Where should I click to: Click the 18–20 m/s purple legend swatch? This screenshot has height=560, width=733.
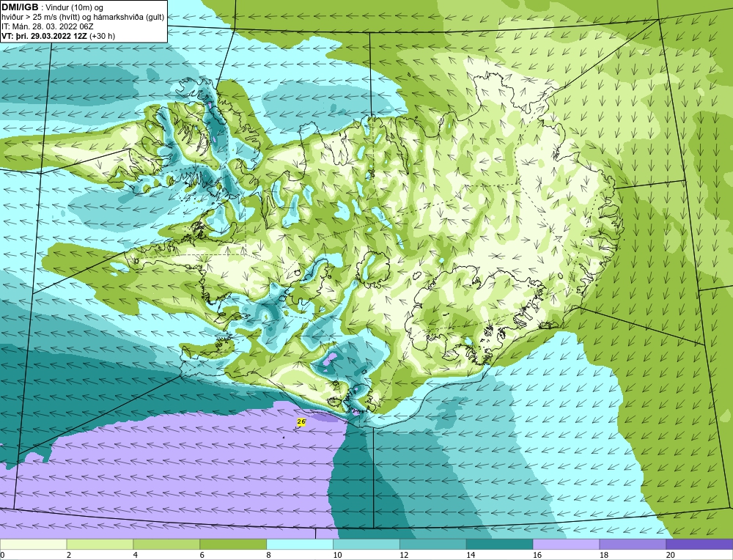(x=633, y=544)
